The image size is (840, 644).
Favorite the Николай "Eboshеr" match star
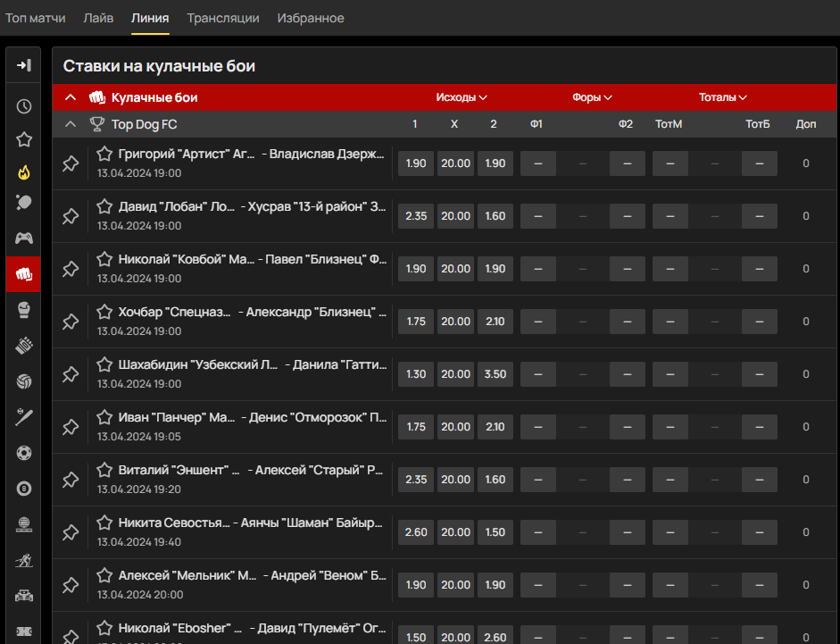coord(104,628)
